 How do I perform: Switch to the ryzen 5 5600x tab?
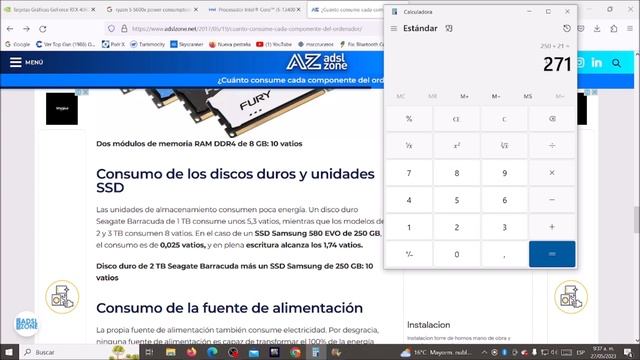point(152,9)
